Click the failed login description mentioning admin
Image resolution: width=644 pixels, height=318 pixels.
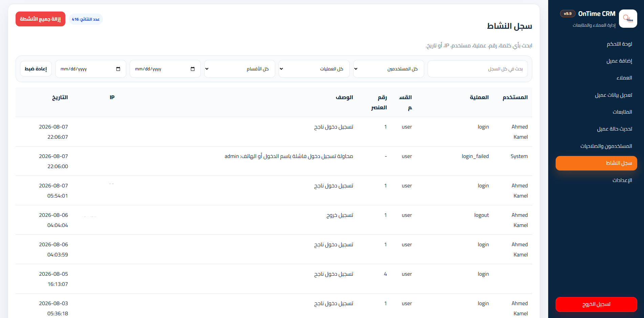[x=289, y=156]
